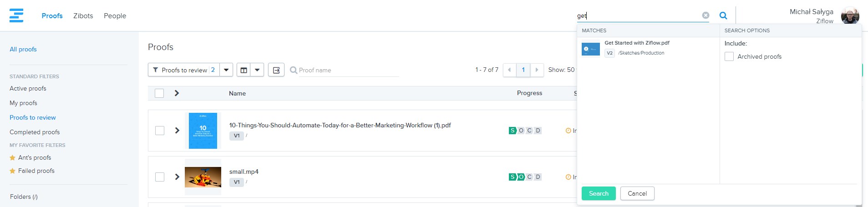The width and height of the screenshot is (868, 207).
Task: Click the export proofs icon button
Action: 276,70
